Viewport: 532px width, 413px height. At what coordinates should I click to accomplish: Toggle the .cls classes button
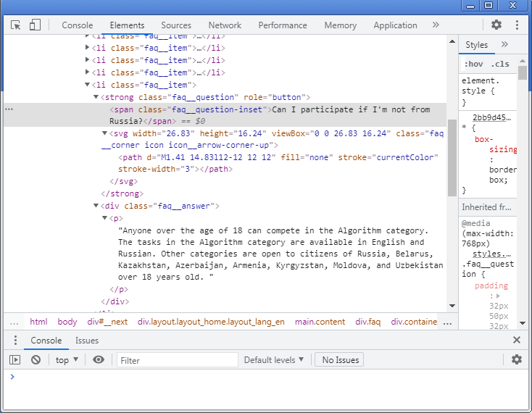500,64
